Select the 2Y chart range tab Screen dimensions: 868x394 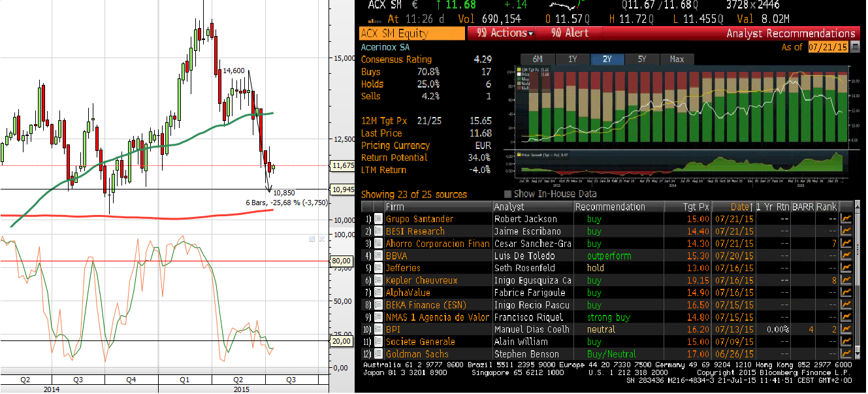click(x=607, y=59)
